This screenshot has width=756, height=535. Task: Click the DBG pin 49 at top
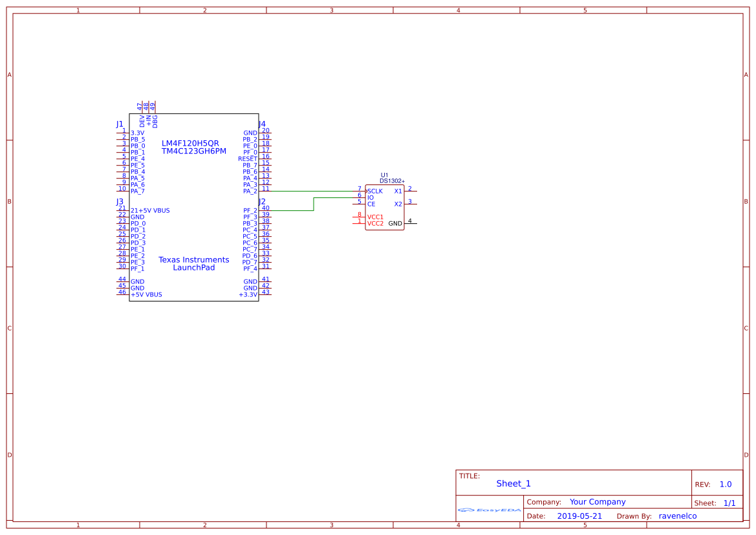[154, 114]
